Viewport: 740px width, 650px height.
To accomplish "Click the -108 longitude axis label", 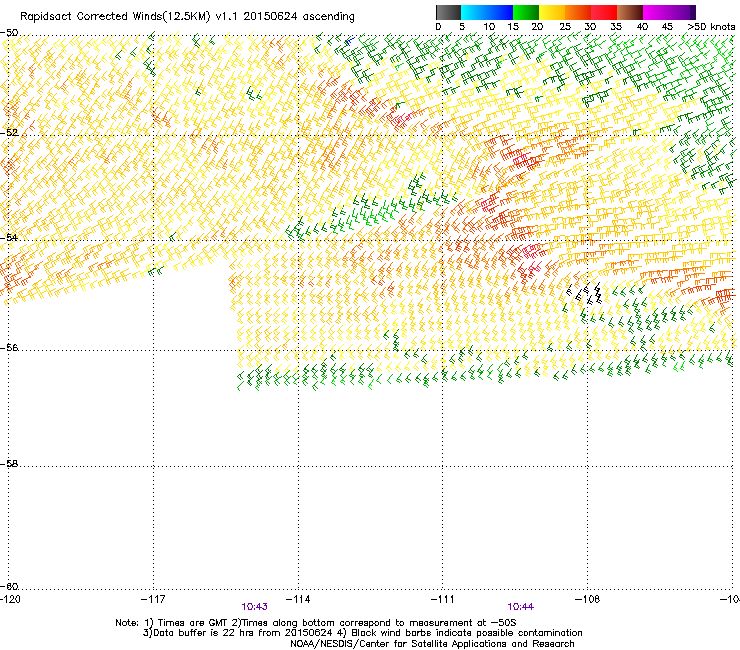I will [588, 599].
